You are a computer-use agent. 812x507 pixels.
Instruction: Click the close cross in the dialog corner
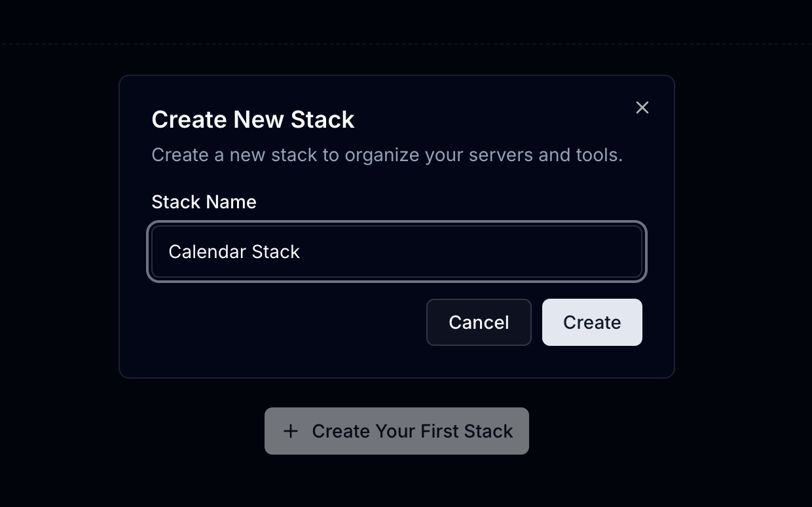point(642,107)
